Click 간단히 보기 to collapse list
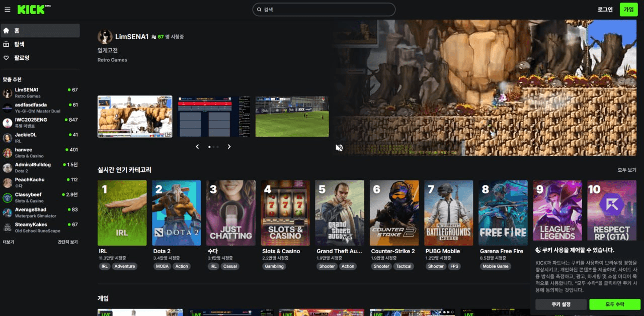The image size is (644, 316). pyautogui.click(x=67, y=242)
